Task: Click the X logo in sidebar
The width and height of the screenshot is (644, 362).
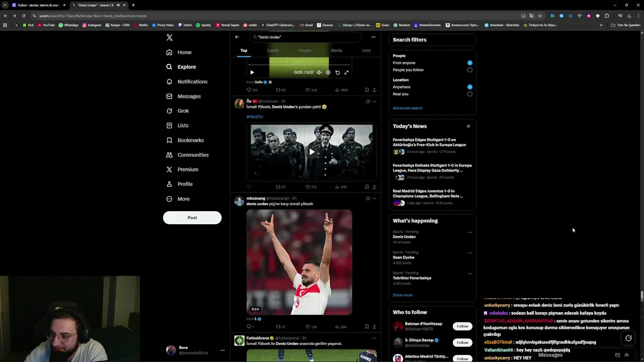Action: coord(170,38)
